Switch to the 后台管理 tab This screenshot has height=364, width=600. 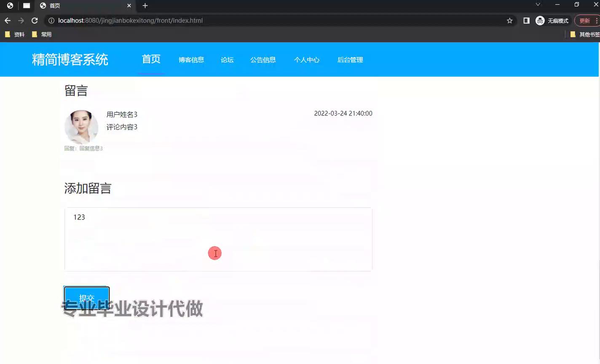[350, 60]
